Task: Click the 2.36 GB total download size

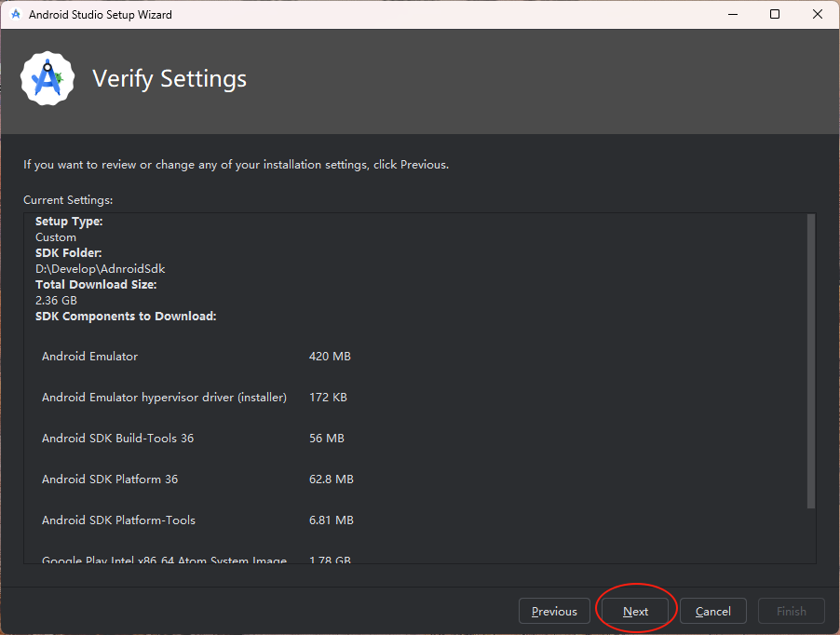Action: (56, 301)
